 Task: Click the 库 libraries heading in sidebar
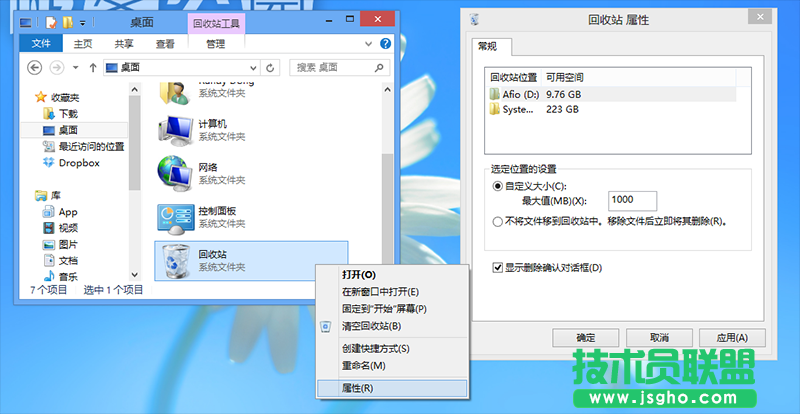56,196
